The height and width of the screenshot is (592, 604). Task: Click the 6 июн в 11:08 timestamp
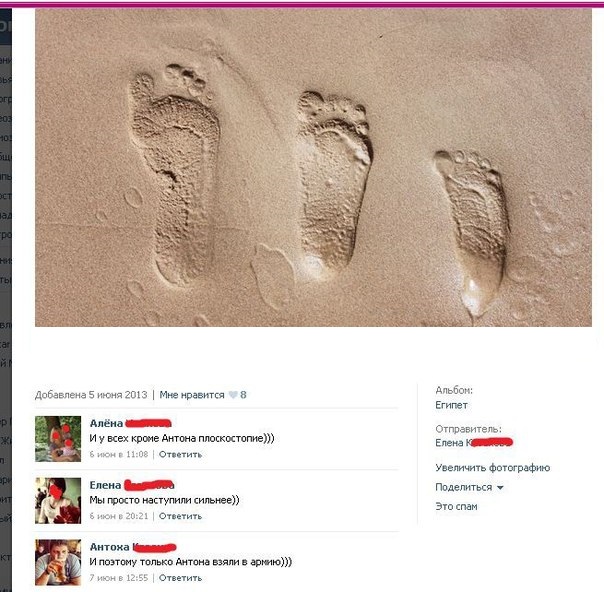119,454
